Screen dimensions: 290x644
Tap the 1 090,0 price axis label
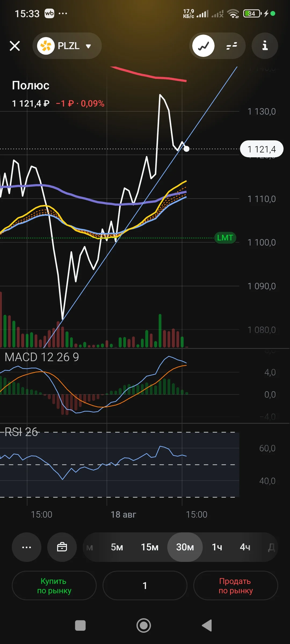point(262,286)
